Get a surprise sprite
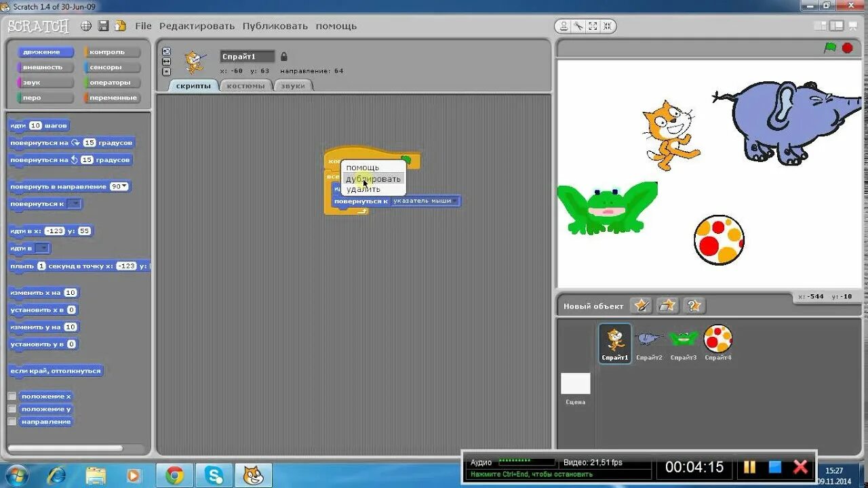868x488 pixels. tap(694, 306)
